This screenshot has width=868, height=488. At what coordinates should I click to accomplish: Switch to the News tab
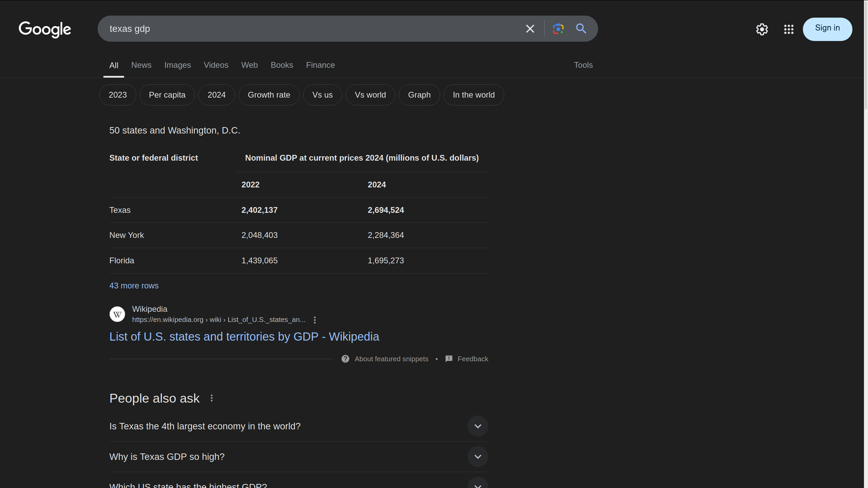tap(141, 65)
